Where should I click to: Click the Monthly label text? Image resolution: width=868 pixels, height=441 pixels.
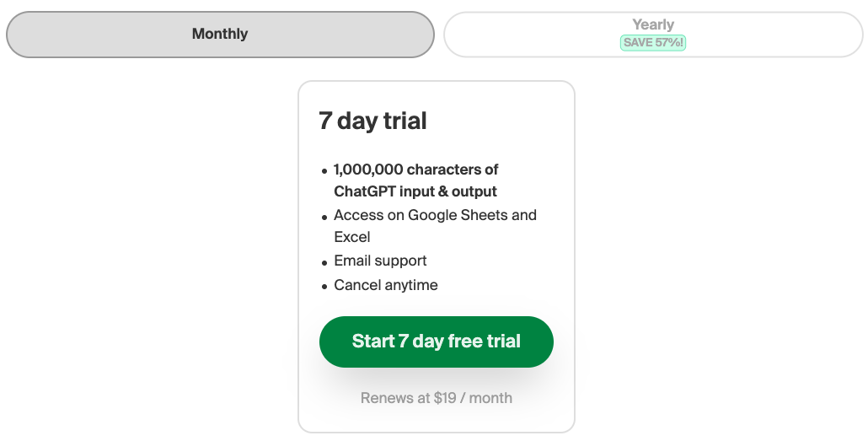tap(220, 34)
